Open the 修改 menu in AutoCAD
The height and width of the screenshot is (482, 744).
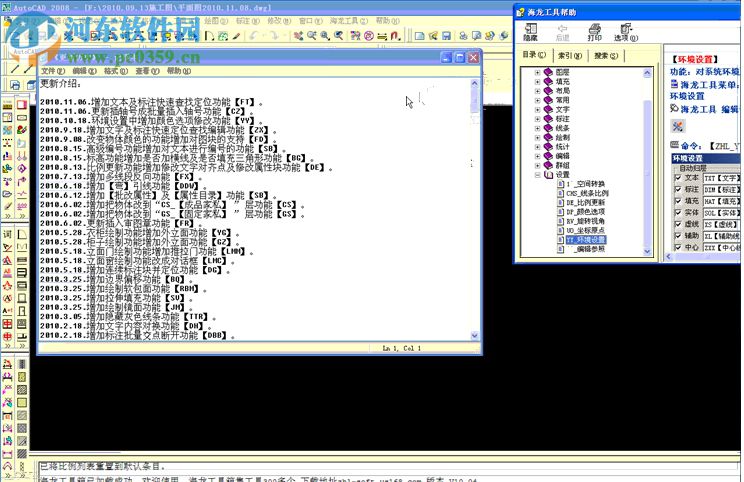pos(279,21)
